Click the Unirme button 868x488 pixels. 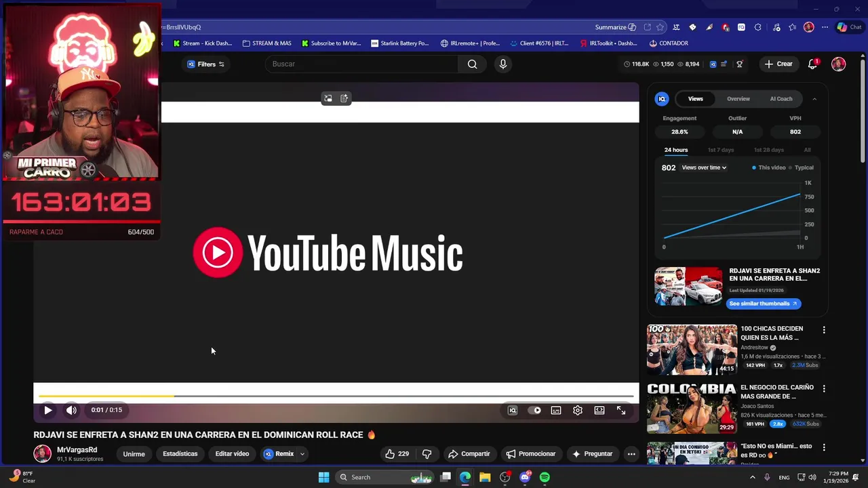[x=134, y=454]
